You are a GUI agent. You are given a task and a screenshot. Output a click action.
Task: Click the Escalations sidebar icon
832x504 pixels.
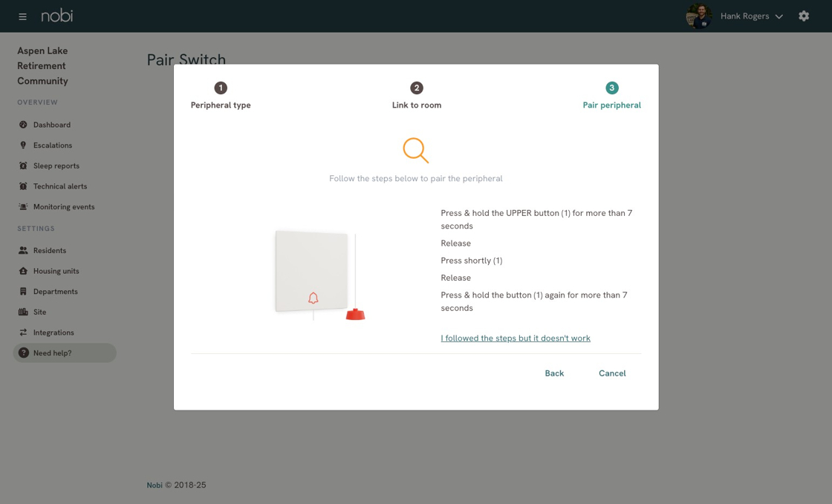point(23,145)
